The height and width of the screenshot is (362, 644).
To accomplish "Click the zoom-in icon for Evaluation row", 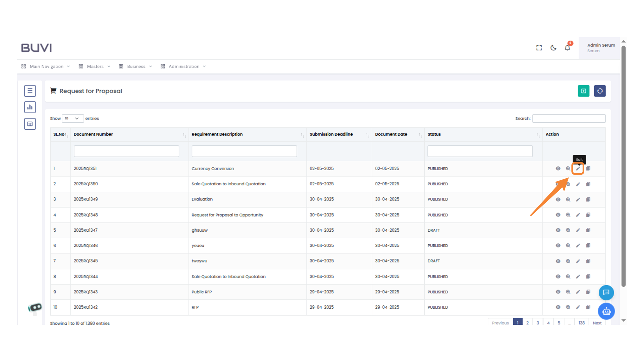I will (x=568, y=199).
